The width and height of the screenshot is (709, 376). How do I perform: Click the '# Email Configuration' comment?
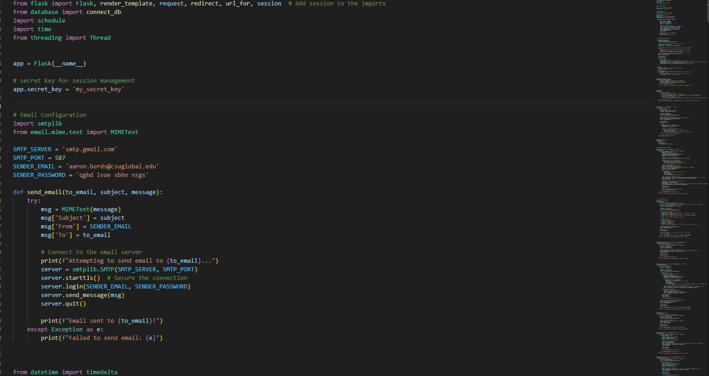50,115
